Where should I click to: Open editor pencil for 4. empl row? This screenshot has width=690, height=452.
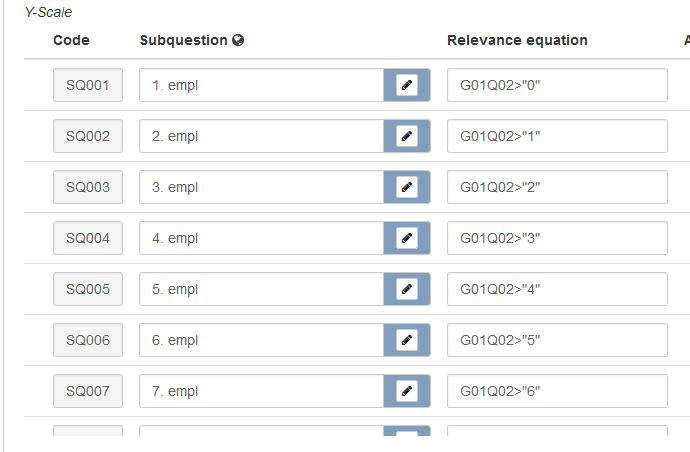click(x=406, y=238)
